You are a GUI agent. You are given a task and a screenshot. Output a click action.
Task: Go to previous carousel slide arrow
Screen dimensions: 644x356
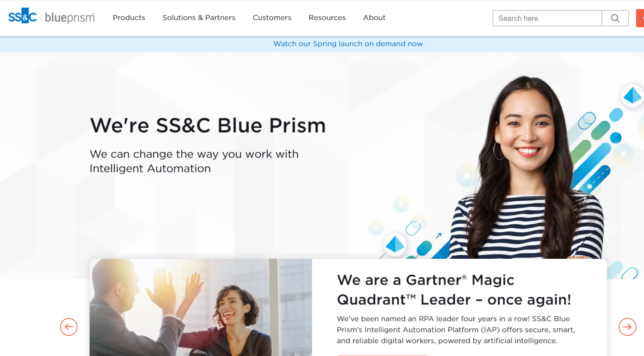[69, 327]
